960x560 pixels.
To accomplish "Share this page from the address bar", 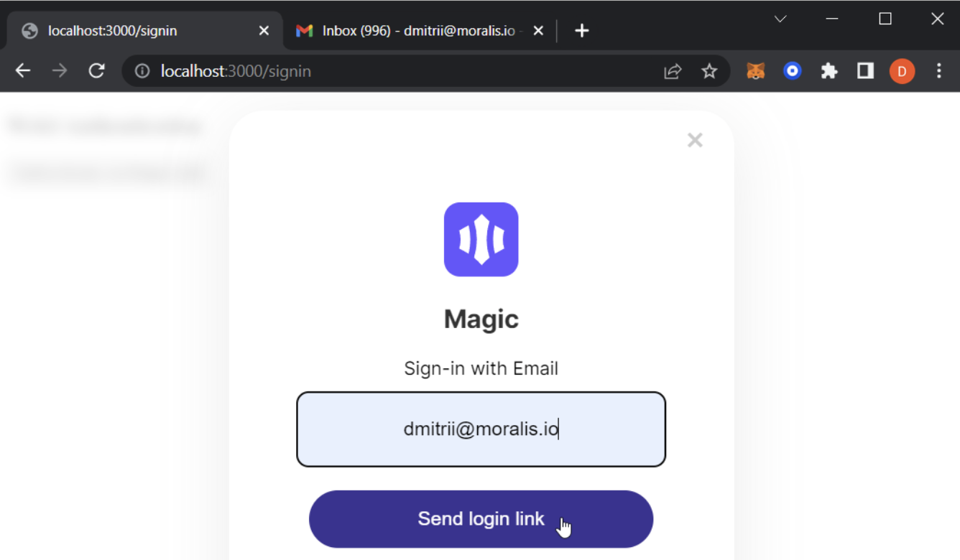I will 673,71.
